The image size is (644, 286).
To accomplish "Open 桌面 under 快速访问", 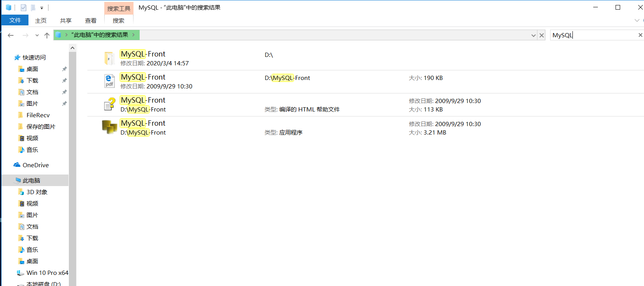I will pos(32,69).
